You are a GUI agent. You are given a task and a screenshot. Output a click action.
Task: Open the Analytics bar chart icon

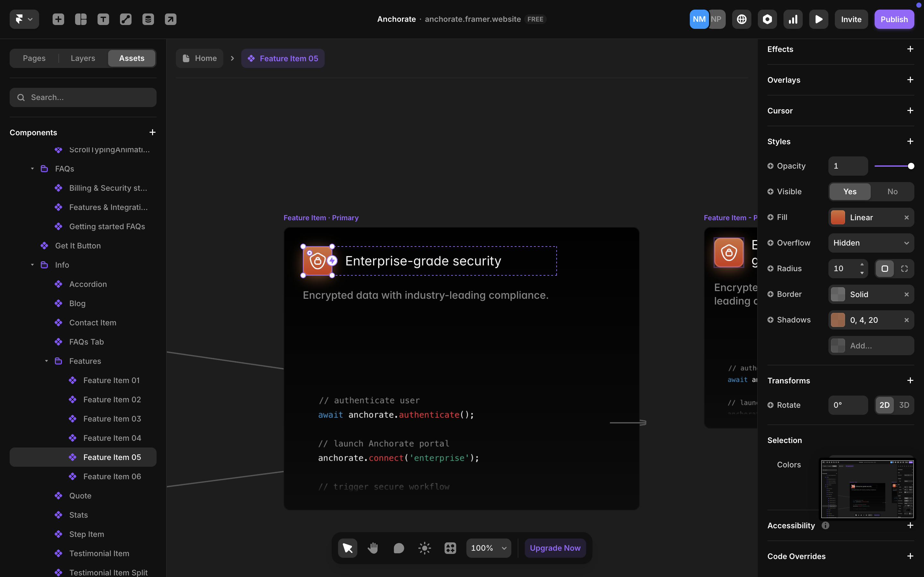pyautogui.click(x=793, y=19)
